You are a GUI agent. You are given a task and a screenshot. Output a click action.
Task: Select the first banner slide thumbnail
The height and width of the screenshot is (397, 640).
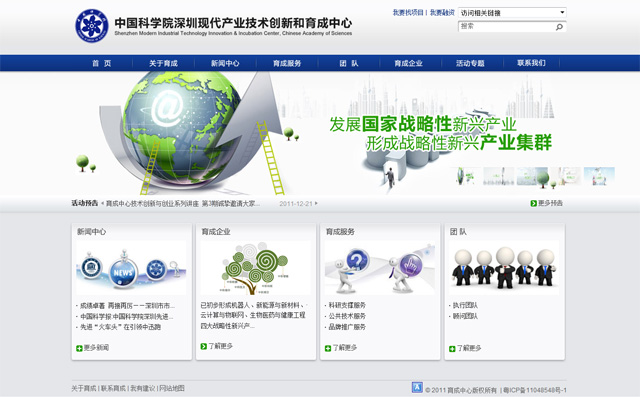tap(465, 176)
